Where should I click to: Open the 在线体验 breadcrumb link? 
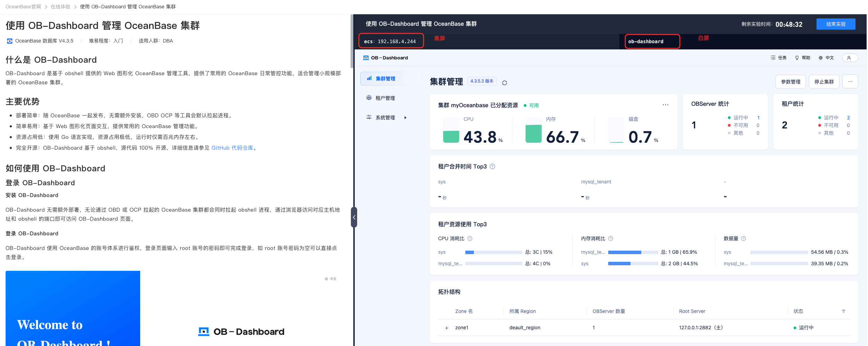[61, 7]
